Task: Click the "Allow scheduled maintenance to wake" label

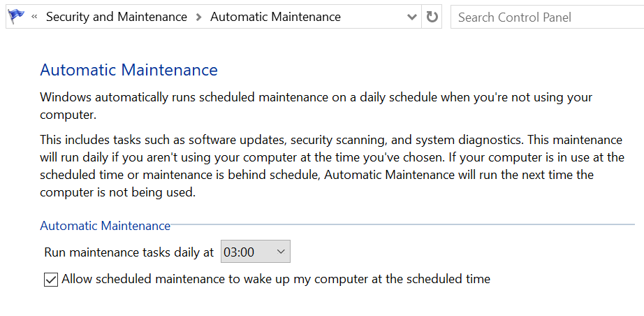Action: coord(276,279)
